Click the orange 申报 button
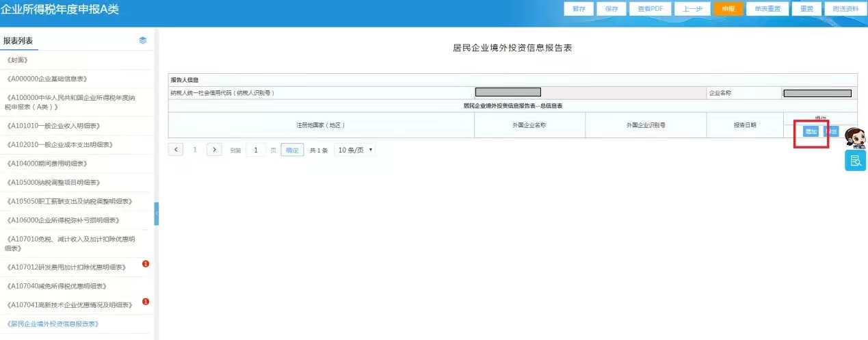 [727, 9]
